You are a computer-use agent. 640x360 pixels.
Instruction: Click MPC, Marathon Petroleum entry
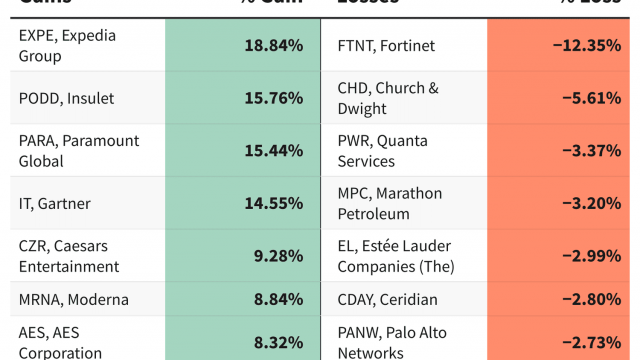pyautogui.click(x=390, y=204)
